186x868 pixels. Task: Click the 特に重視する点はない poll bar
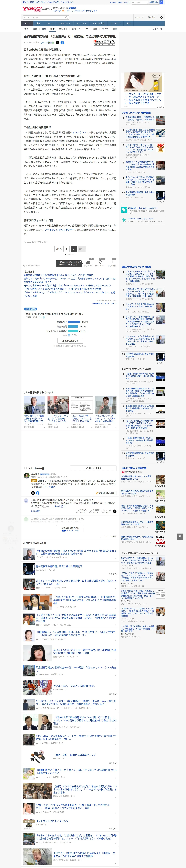coord(73,331)
